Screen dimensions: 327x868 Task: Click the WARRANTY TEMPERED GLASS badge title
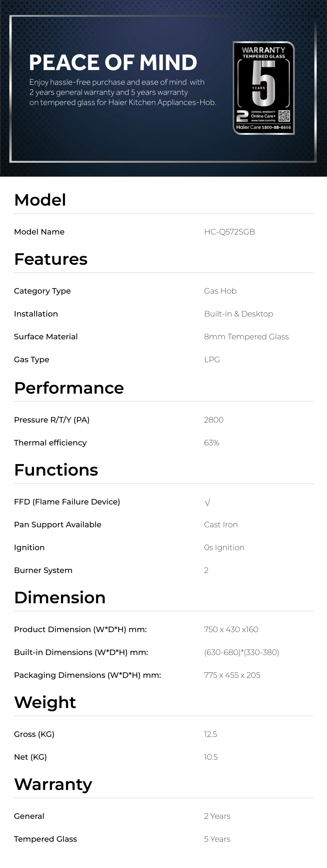(x=264, y=52)
